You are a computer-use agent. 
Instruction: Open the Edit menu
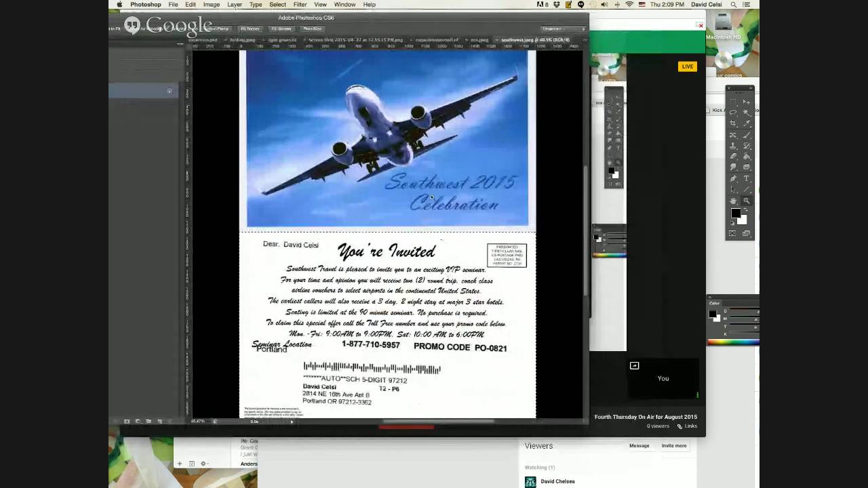(191, 5)
